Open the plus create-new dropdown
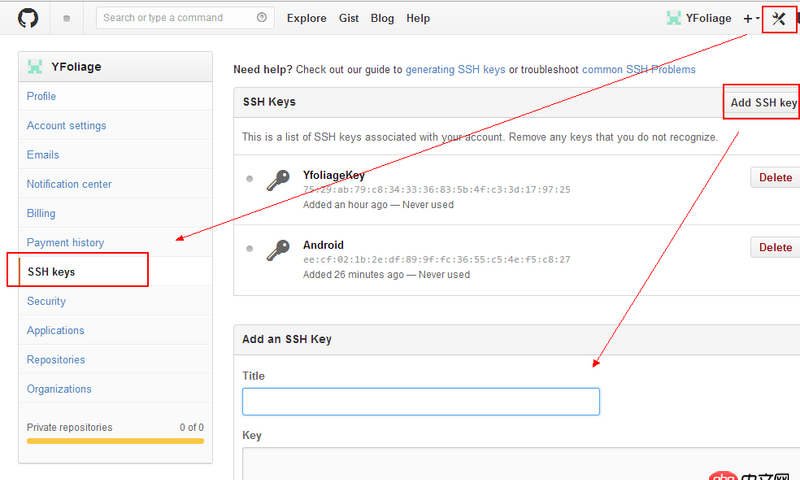This screenshot has width=800, height=480. tap(751, 18)
